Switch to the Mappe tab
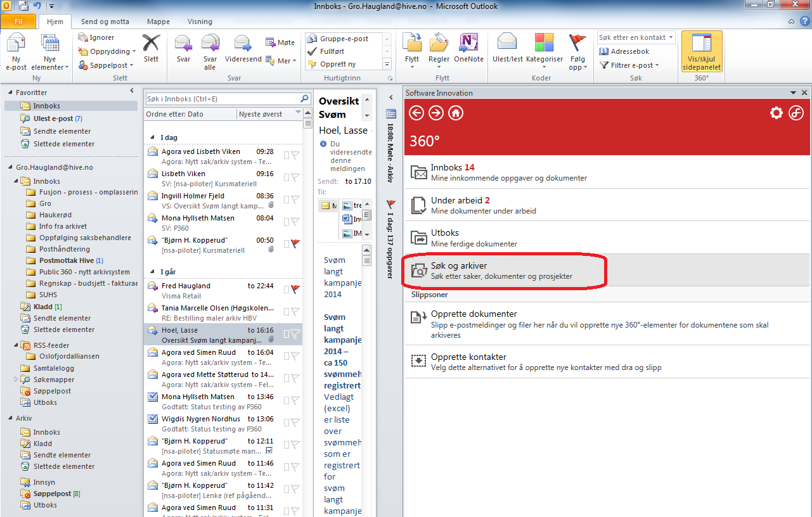 pos(158,22)
